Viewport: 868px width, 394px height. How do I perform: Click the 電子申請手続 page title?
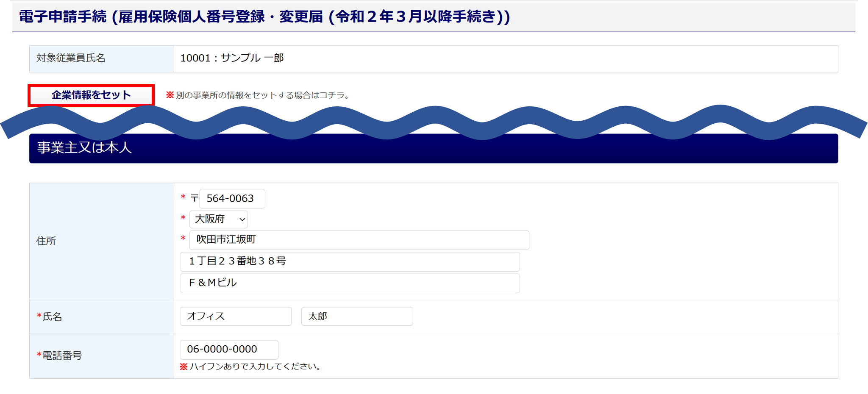[264, 17]
